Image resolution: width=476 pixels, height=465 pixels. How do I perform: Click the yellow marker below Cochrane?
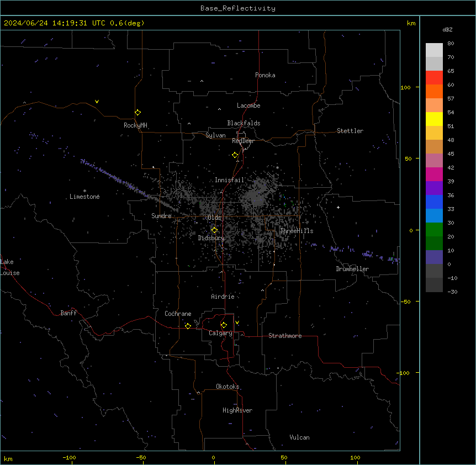(x=188, y=326)
